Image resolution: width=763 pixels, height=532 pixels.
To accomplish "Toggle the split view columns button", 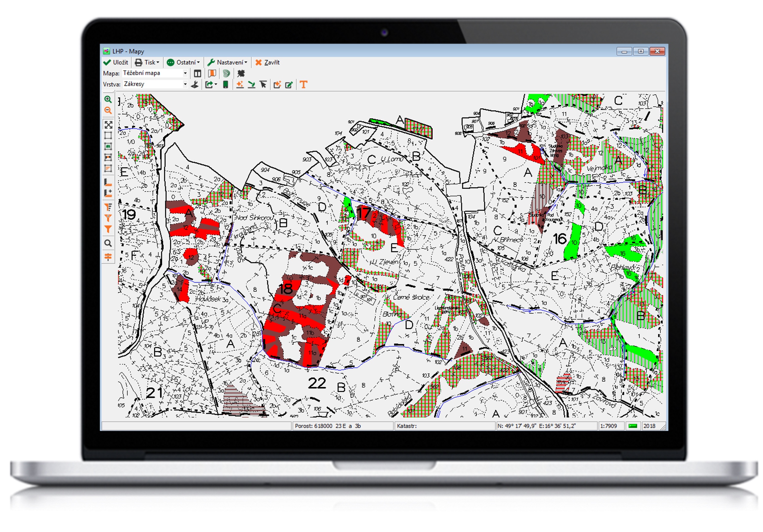I will [x=197, y=74].
